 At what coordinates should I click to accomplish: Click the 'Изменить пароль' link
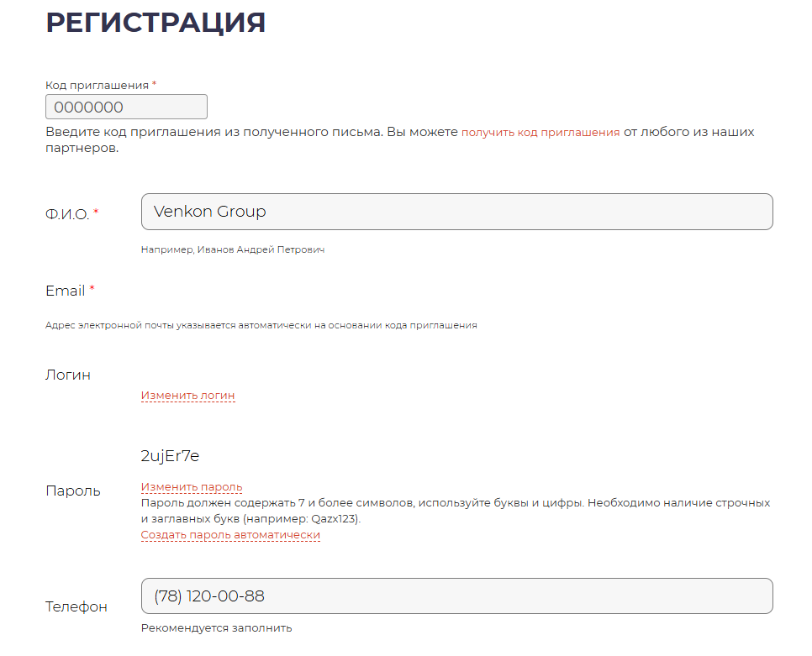(191, 486)
